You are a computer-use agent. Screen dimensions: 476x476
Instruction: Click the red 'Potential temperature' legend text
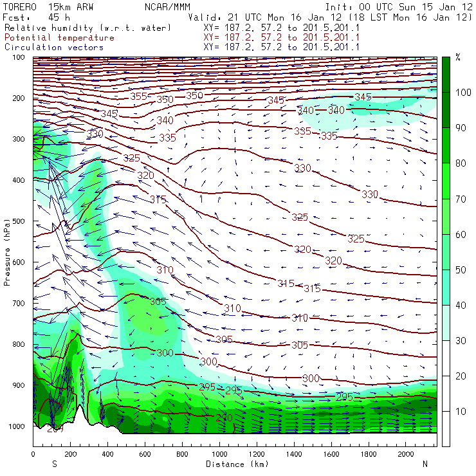coord(59,38)
